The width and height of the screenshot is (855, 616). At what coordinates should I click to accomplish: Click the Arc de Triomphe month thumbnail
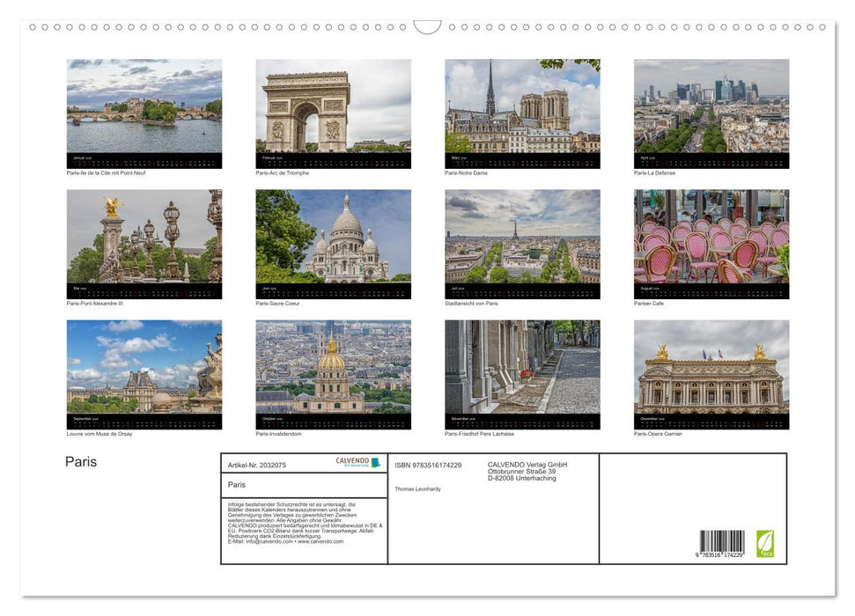click(x=333, y=110)
